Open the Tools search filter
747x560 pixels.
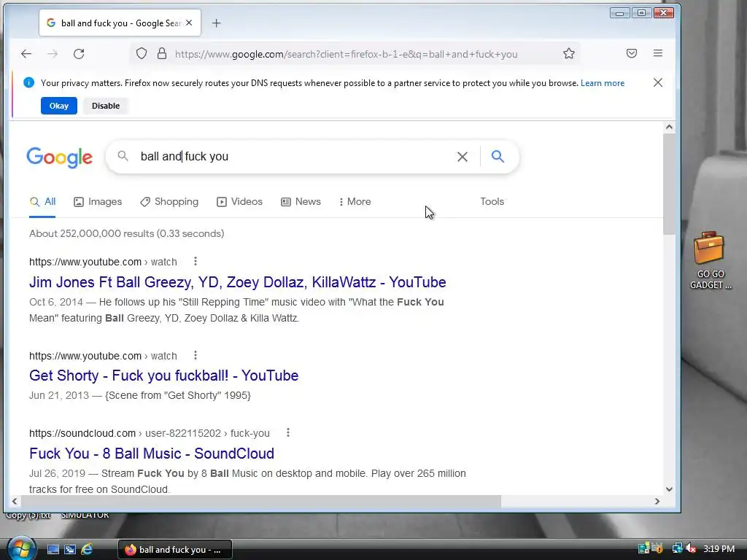pos(492,201)
